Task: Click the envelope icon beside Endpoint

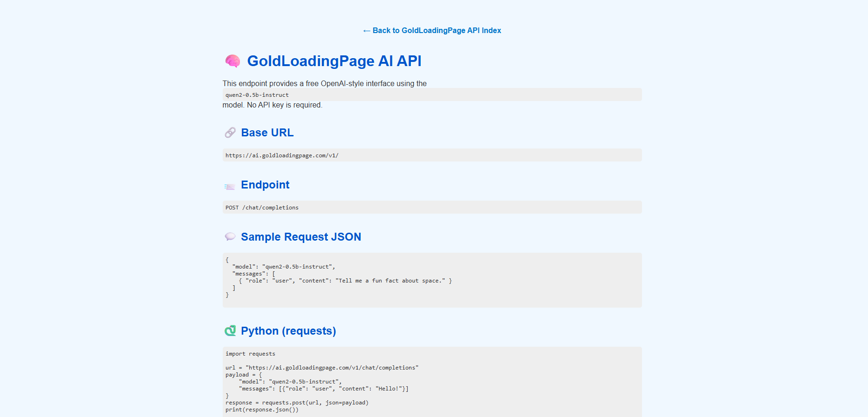Action: (x=230, y=186)
